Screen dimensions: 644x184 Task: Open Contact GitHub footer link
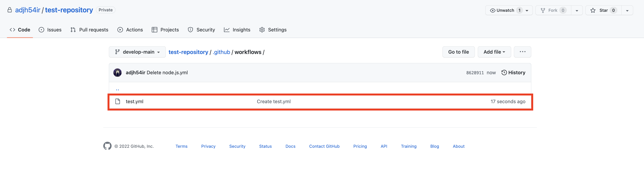pos(324,146)
